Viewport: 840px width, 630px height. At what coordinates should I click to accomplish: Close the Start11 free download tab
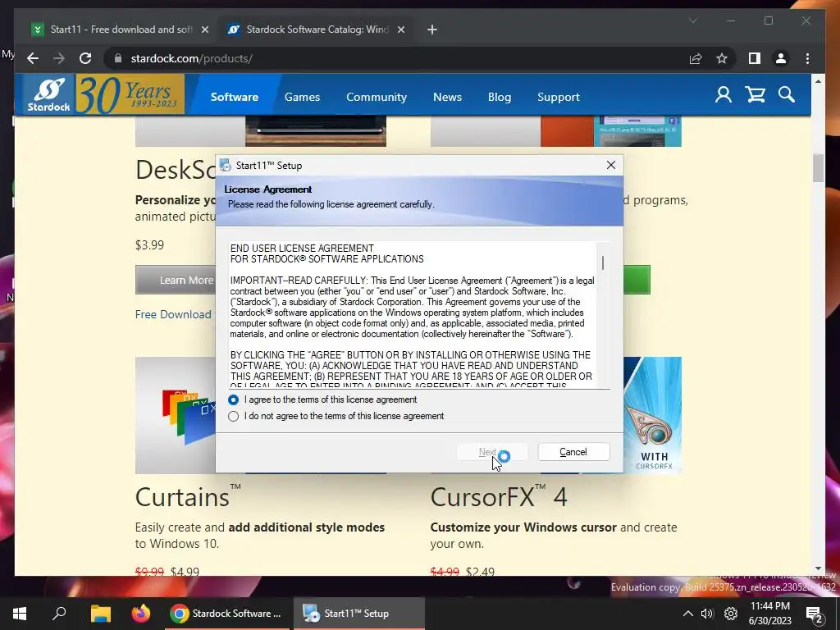[x=204, y=30]
